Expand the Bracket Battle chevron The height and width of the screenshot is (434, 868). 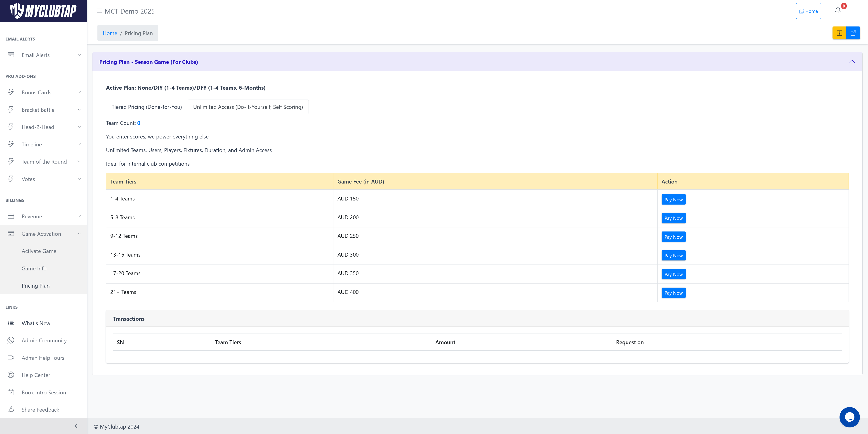click(x=79, y=110)
